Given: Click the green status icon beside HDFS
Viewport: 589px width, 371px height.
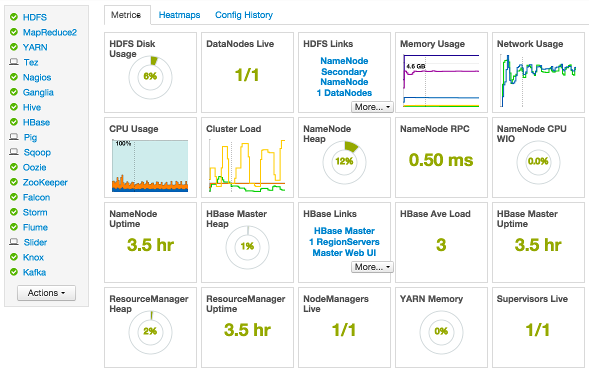Looking at the screenshot, I should tap(14, 17).
